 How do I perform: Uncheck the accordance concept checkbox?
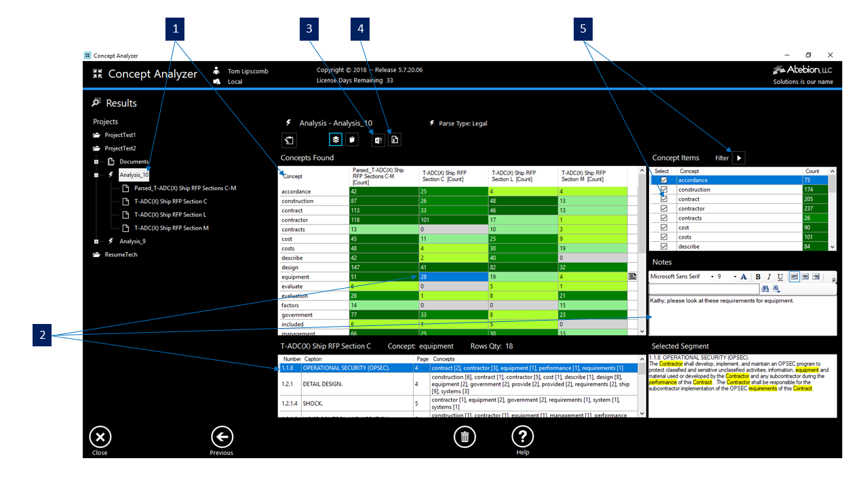(x=664, y=180)
